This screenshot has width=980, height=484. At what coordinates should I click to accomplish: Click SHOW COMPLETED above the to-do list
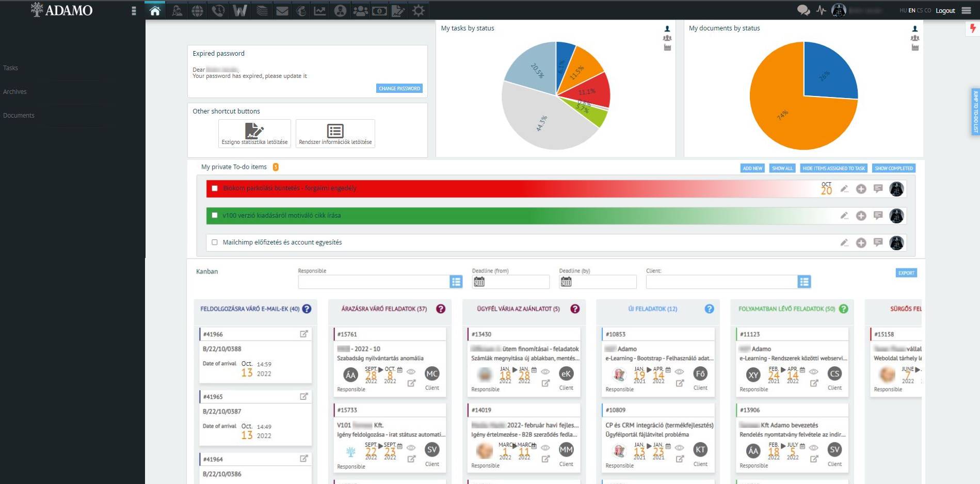894,168
